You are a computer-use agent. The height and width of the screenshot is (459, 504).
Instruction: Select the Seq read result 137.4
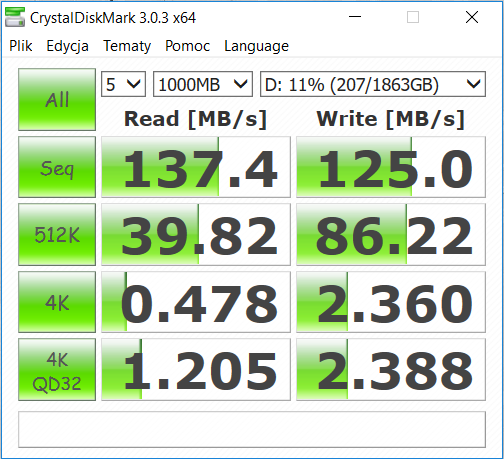[x=196, y=167]
